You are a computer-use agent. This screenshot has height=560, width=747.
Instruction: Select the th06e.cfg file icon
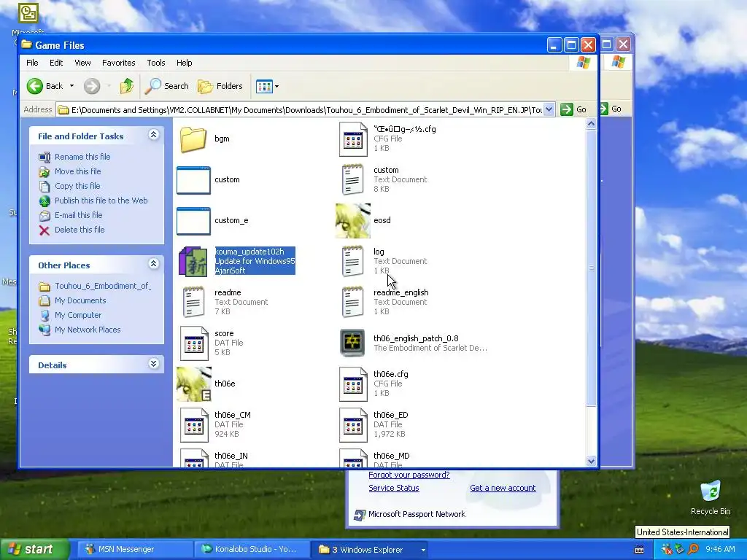pyautogui.click(x=353, y=384)
